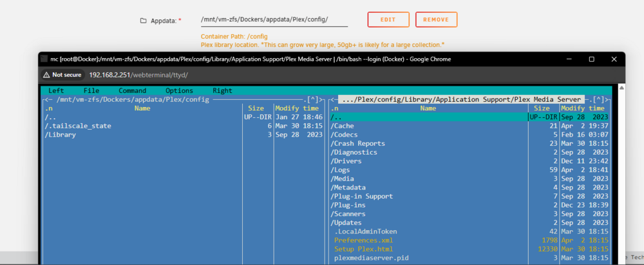Select the Setup Plex.html file
Image resolution: width=644 pixels, height=265 pixels.
coord(469,249)
